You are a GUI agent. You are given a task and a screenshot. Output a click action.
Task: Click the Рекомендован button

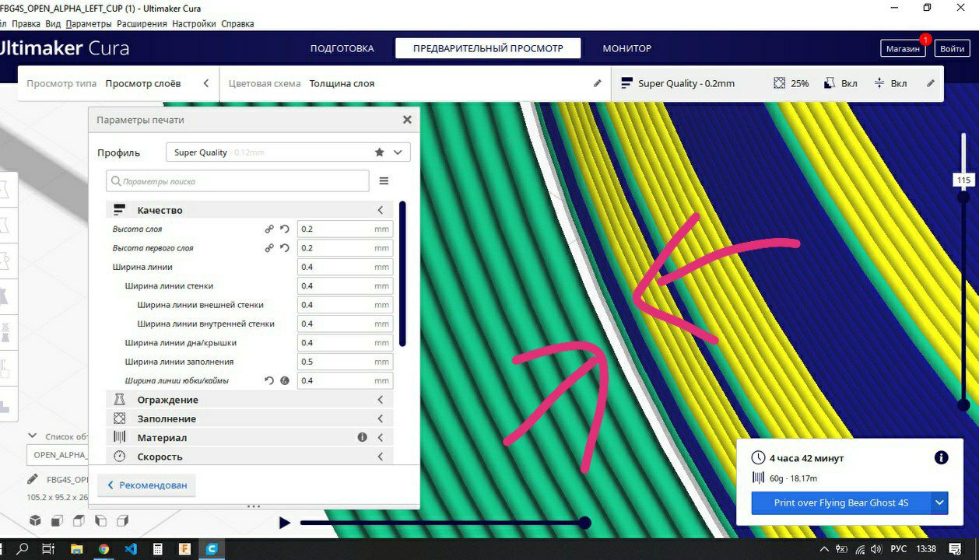147,485
